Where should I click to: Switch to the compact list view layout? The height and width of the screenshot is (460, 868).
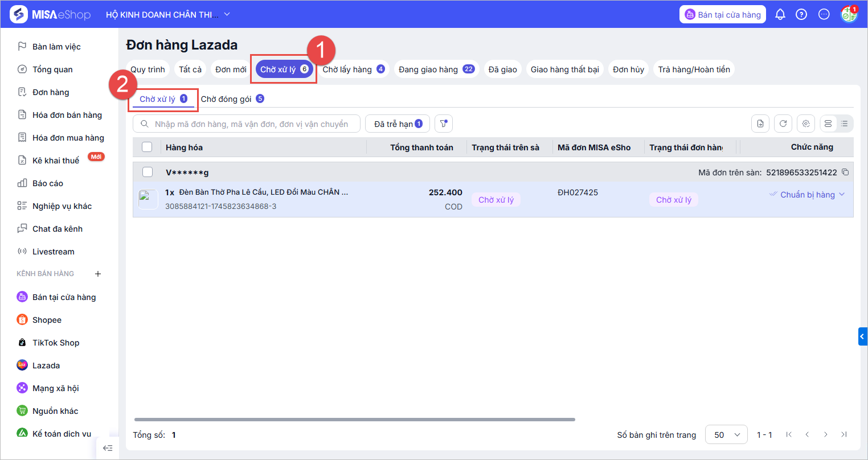point(845,124)
